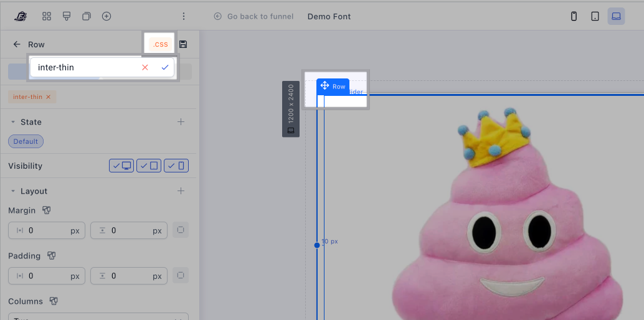Go back to funnel link
This screenshot has height=320, width=644.
click(254, 16)
